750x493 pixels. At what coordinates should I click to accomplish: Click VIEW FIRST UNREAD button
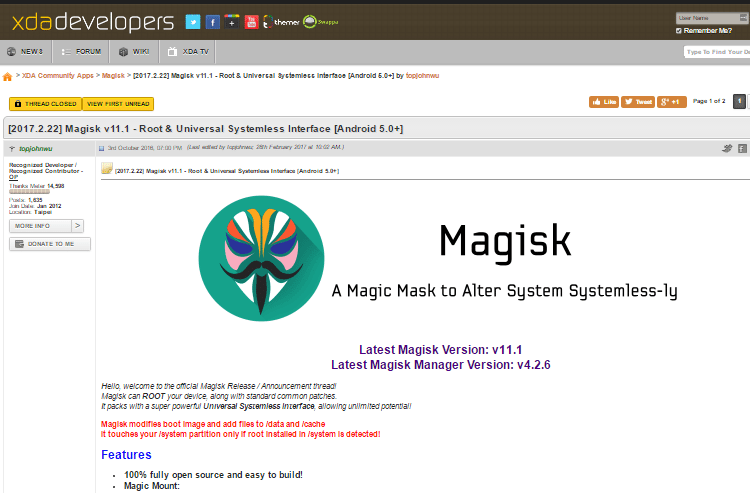tap(118, 104)
